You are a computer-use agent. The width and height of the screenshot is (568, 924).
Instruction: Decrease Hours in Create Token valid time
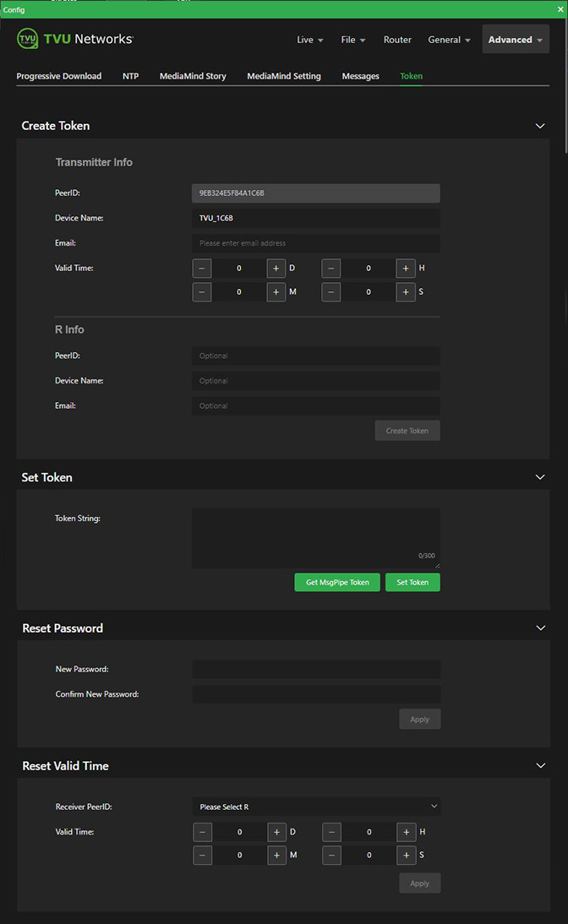(331, 269)
